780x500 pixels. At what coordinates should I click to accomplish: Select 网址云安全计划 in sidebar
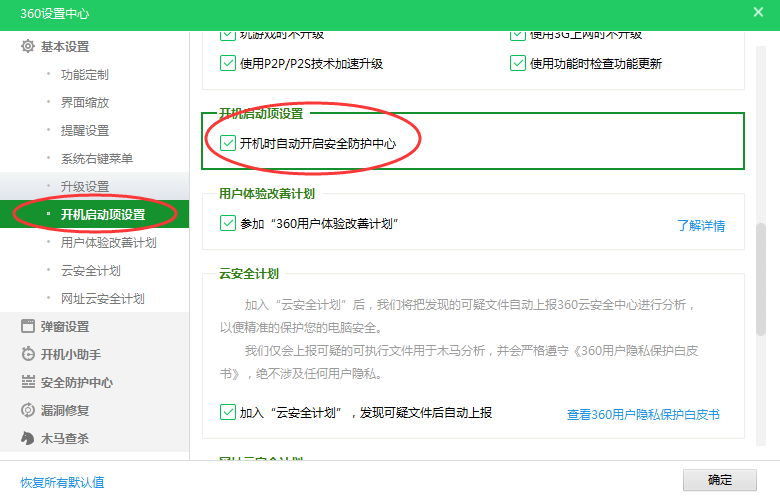[103, 299]
